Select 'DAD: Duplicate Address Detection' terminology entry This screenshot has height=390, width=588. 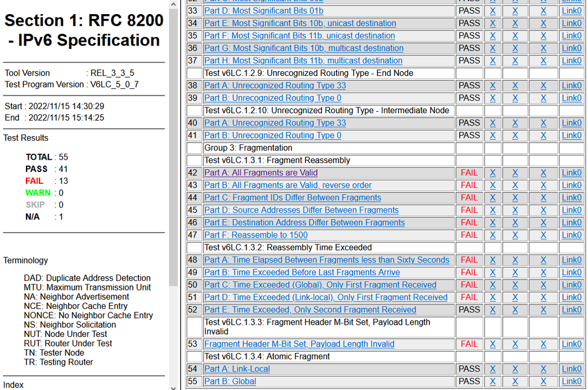(87, 278)
